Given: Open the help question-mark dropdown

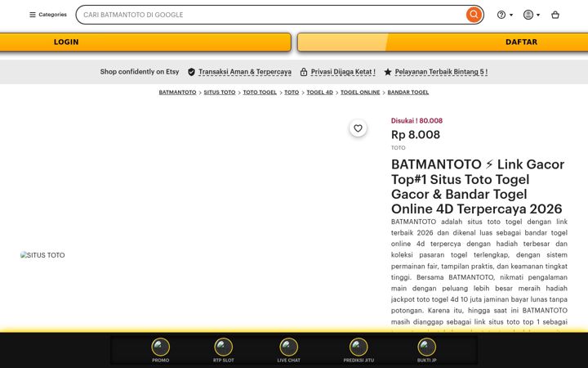Looking at the screenshot, I should pos(505,15).
